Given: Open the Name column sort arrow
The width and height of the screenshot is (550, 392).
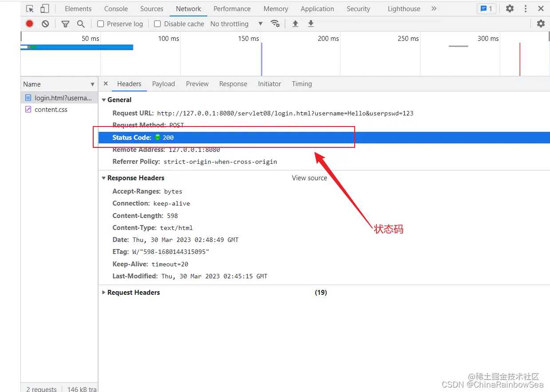Looking at the screenshot, I should [x=92, y=84].
